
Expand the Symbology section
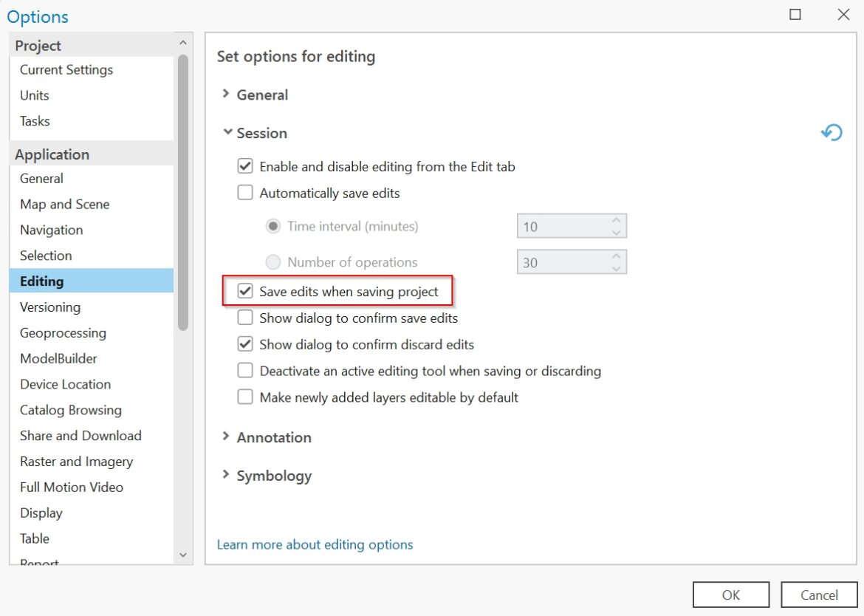[x=226, y=476]
